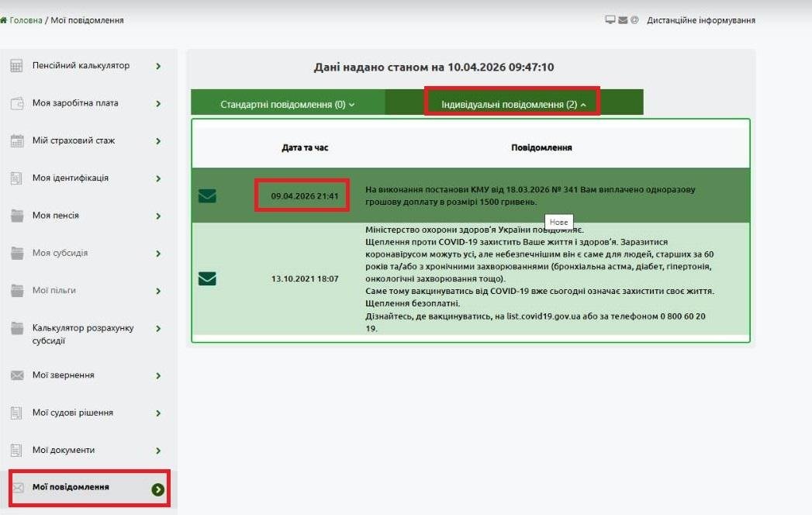
Task: Click the round arrow button on Мої повідомлення
Action: click(158, 489)
